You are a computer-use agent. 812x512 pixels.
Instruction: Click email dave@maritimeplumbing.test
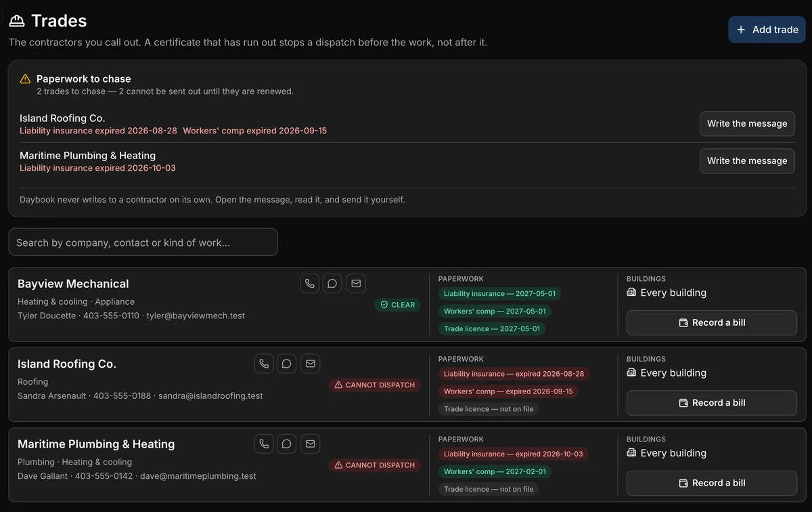pos(198,476)
